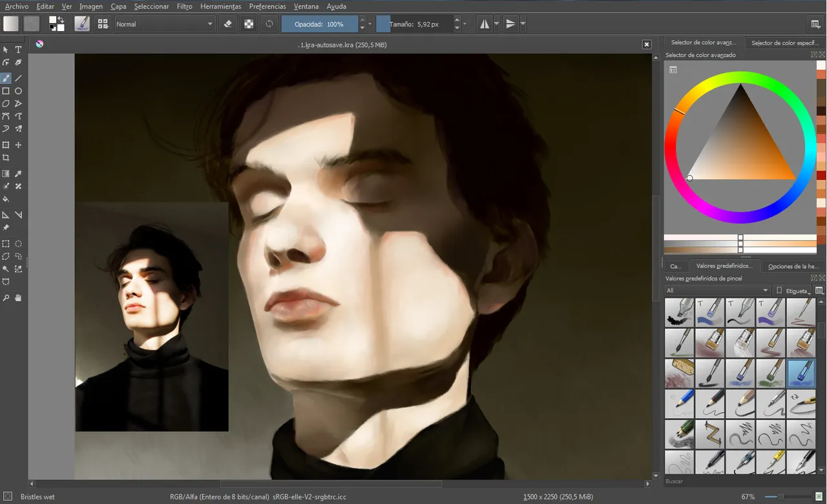Image resolution: width=827 pixels, height=504 pixels.
Task: Open the Herramientas menu
Action: [x=220, y=6]
